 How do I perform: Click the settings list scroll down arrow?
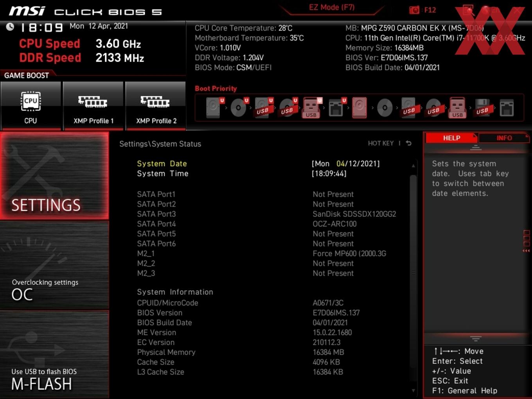[x=413, y=390]
